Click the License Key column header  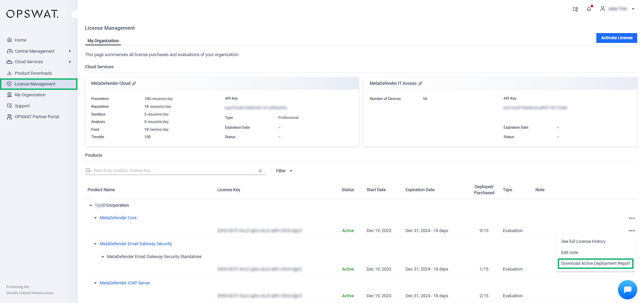click(229, 190)
